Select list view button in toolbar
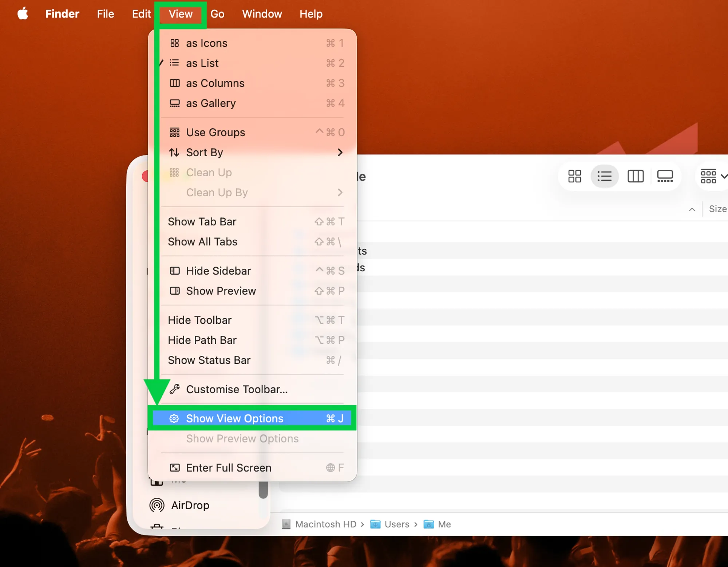 coord(604,177)
